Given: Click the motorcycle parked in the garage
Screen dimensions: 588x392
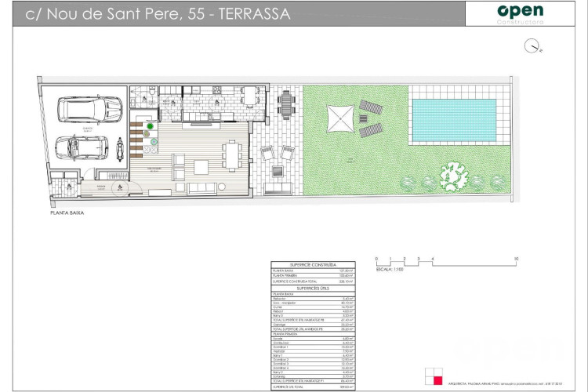Looking at the screenshot, I should pyautogui.click(x=118, y=147).
